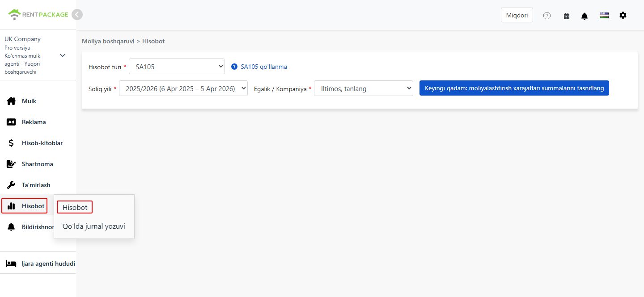Open the Shartnoma sidebar menu
This screenshot has width=644, height=297.
[38, 164]
